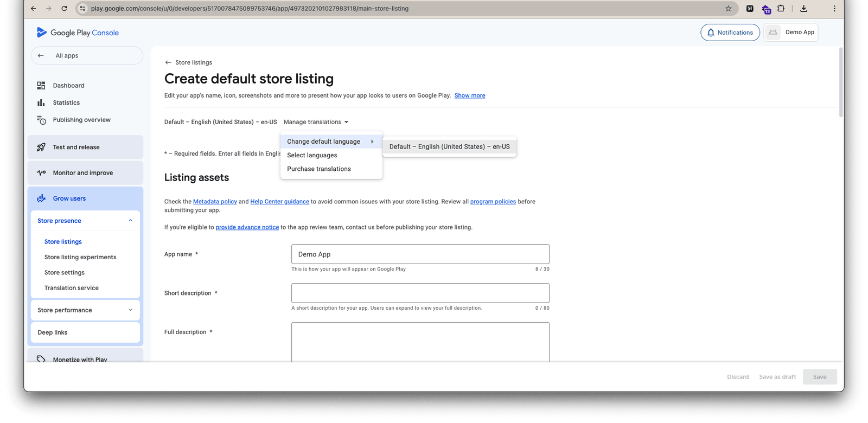868x423 pixels.
Task: Open the browser Extensions puzzle icon
Action: (x=781, y=9)
